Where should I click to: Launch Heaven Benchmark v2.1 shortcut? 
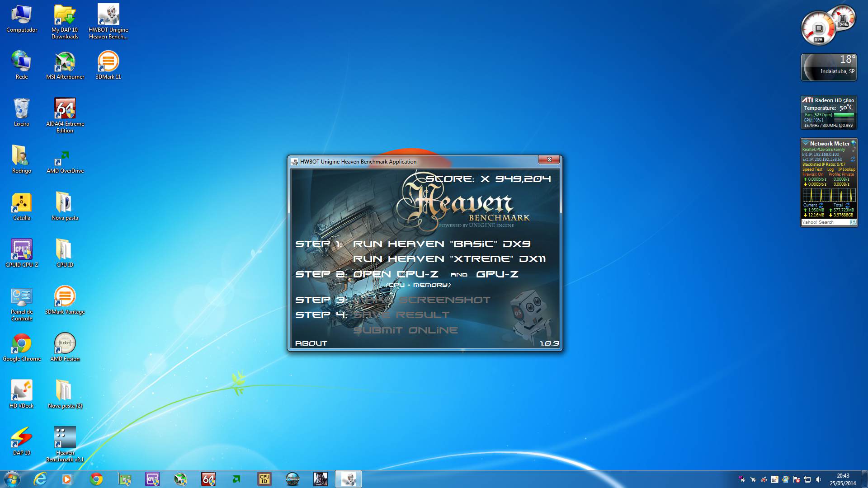[x=65, y=444]
